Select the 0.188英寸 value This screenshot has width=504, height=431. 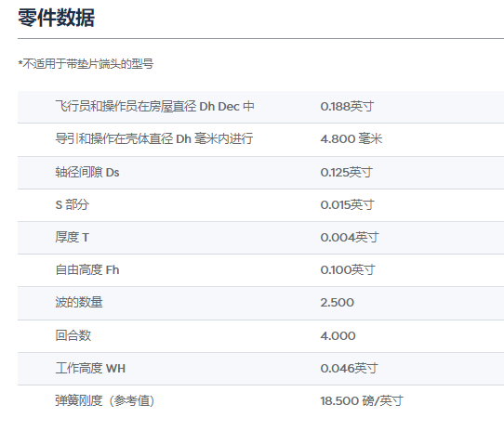[x=347, y=106]
